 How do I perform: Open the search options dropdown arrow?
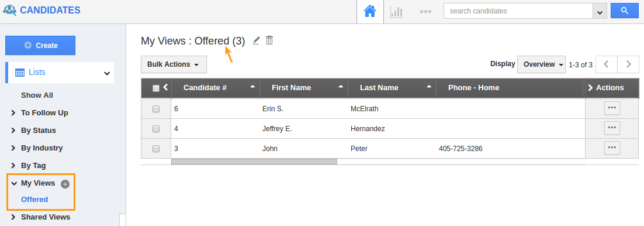tap(600, 12)
